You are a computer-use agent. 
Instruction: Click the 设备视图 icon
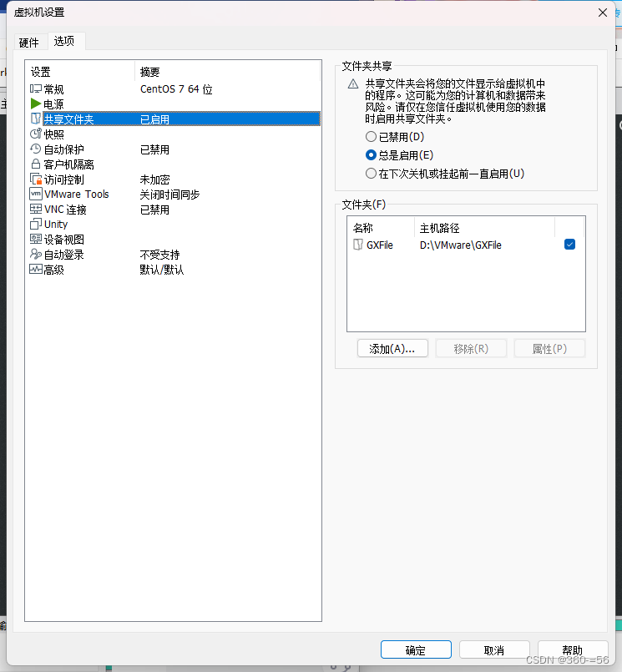click(x=36, y=239)
